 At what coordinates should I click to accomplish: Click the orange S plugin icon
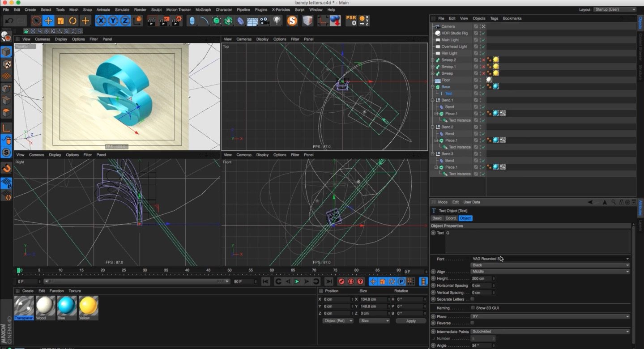click(x=292, y=21)
